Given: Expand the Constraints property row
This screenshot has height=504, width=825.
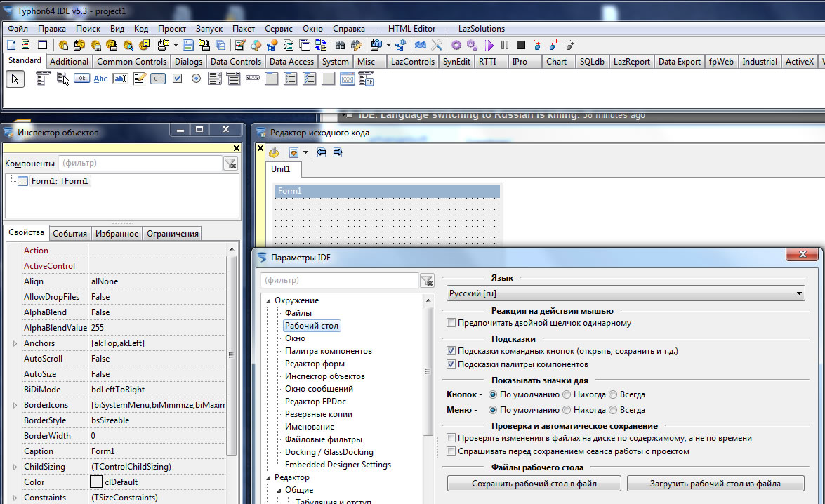Looking at the screenshot, I should (x=15, y=498).
